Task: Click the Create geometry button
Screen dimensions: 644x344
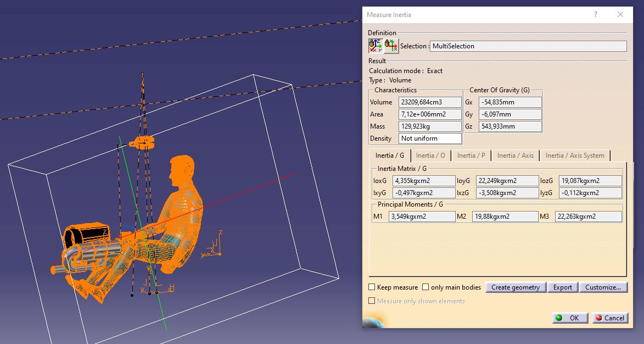Action: (x=515, y=287)
